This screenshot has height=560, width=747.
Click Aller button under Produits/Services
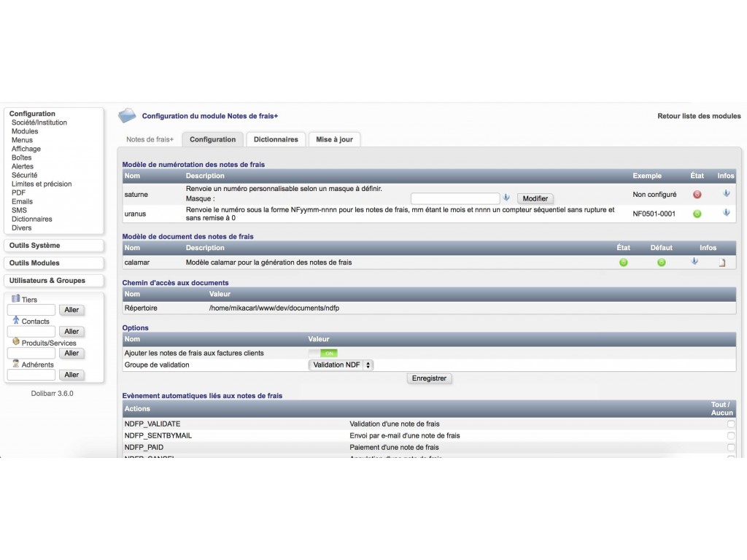tap(71, 354)
